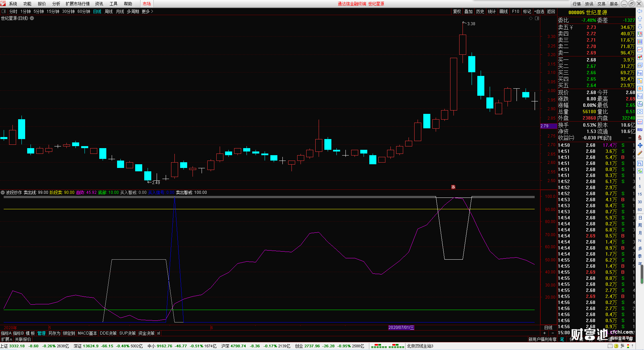Click the tree structure sidebar icon
This screenshot has width=644, height=350.
tap(640, 81)
